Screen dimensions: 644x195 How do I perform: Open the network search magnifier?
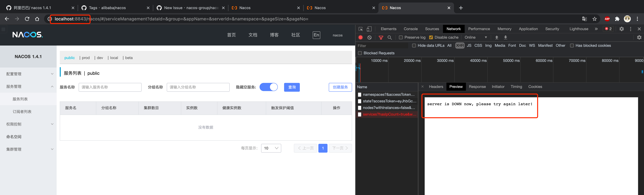[390, 37]
